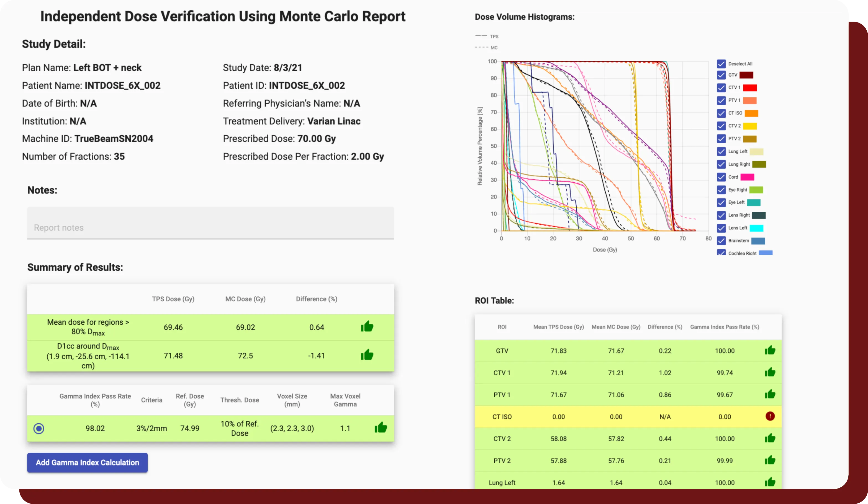Click the thumbs-up icon for CTV 2
Screen dimensions: 868x504
[x=771, y=438]
